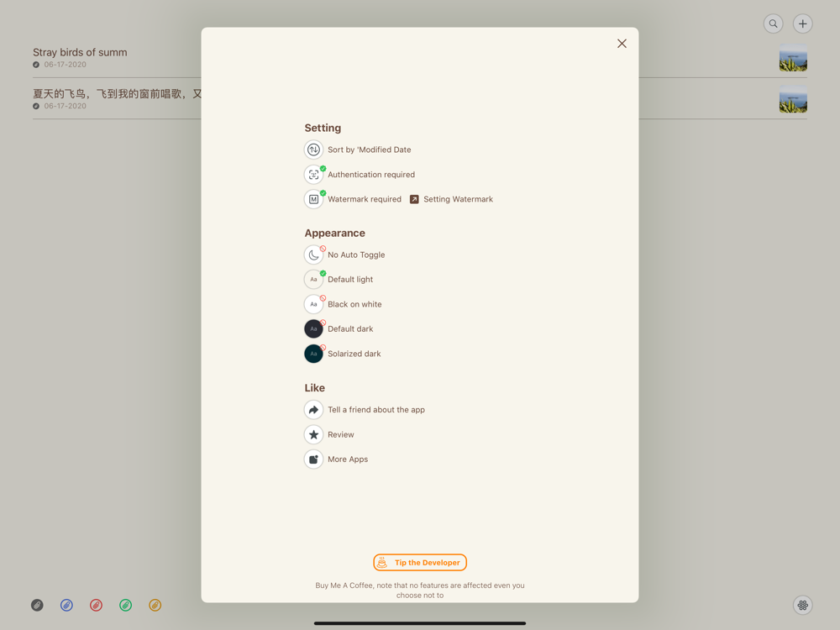Image resolution: width=840 pixels, height=630 pixels.
Task: Filter by blue paperclip tag
Action: tap(66, 606)
